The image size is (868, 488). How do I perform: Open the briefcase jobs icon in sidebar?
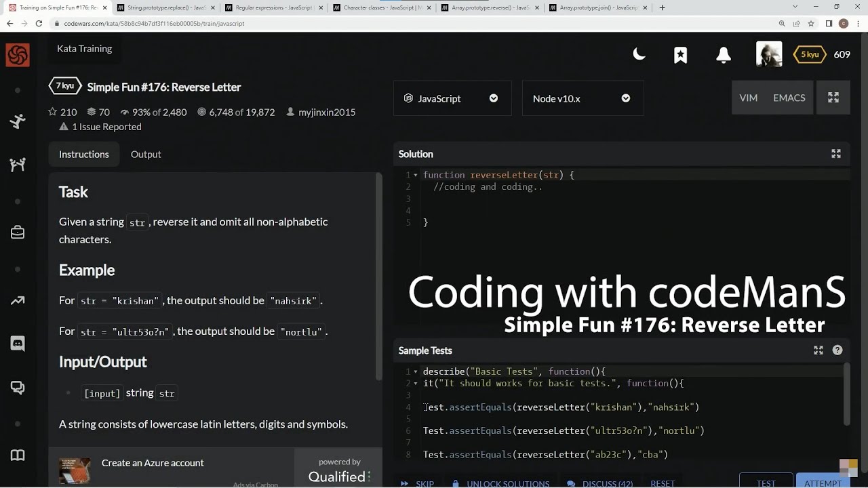pos(18,232)
